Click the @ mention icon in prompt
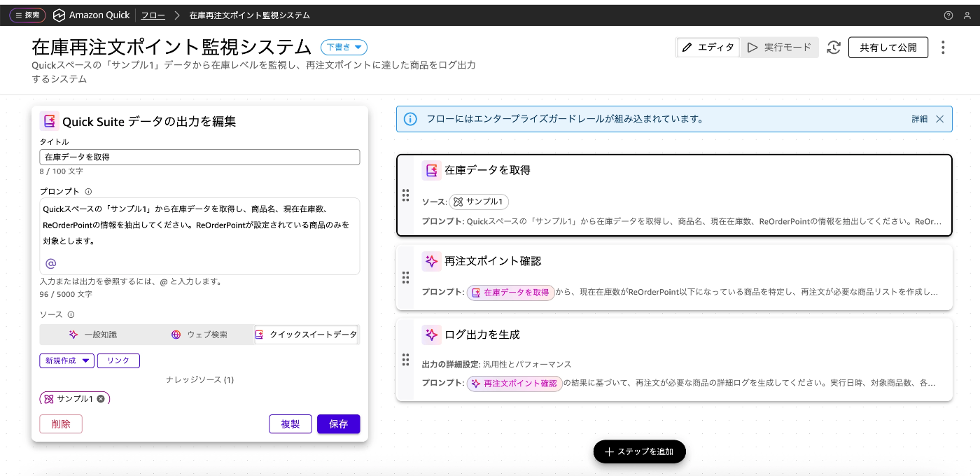 click(50, 263)
